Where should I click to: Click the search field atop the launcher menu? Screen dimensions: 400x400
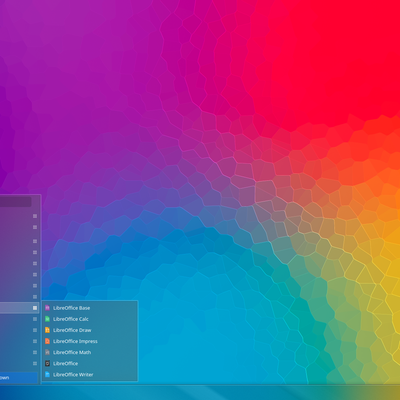[x=15, y=201]
